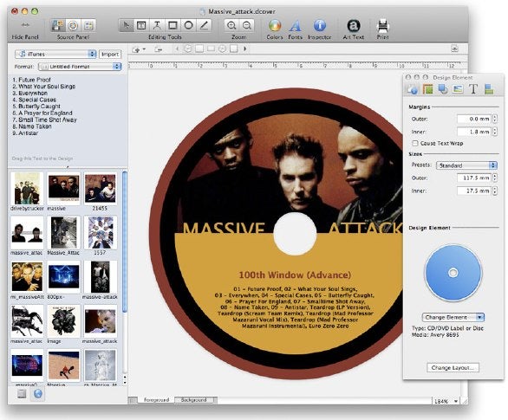Select the third Source Panel icon (templates)
This screenshot has height=420, width=508.
pos(88,25)
